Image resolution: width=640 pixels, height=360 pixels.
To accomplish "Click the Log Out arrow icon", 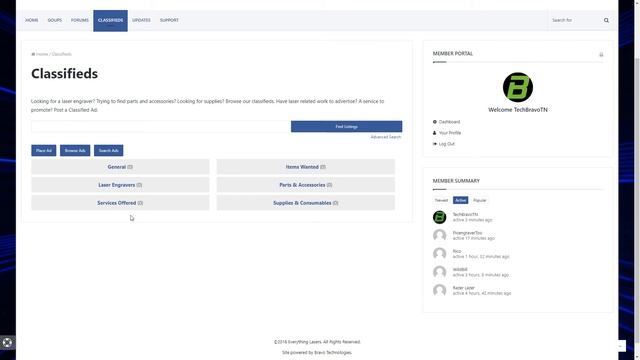I will [435, 144].
